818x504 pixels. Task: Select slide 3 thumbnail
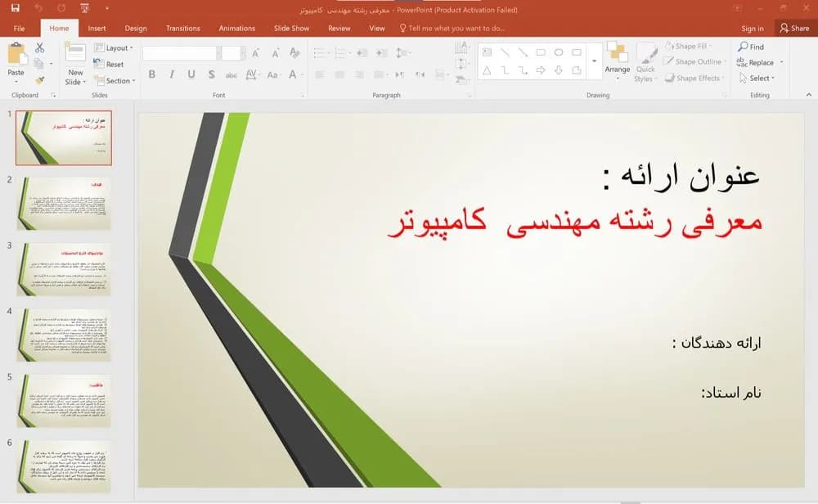point(64,268)
